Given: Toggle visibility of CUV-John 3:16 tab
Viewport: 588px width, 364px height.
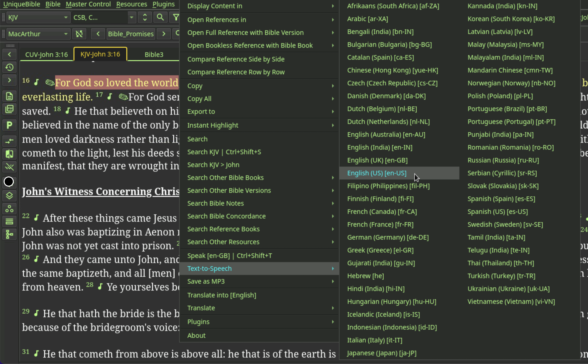Looking at the screenshot, I should coord(46,54).
